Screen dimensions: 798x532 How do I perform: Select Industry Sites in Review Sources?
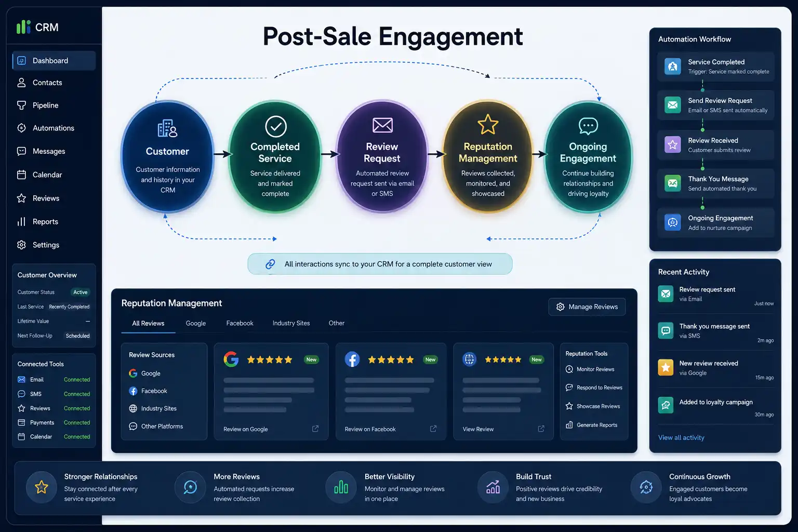coord(153,409)
